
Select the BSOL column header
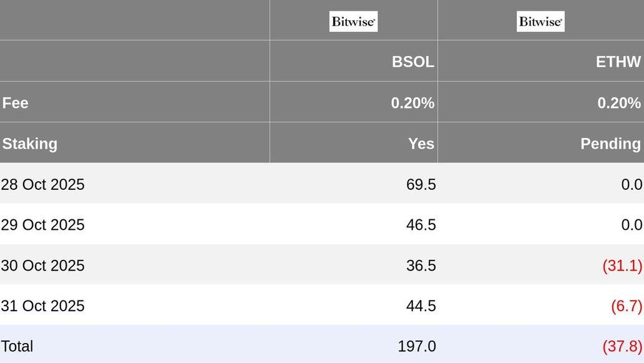click(x=412, y=62)
